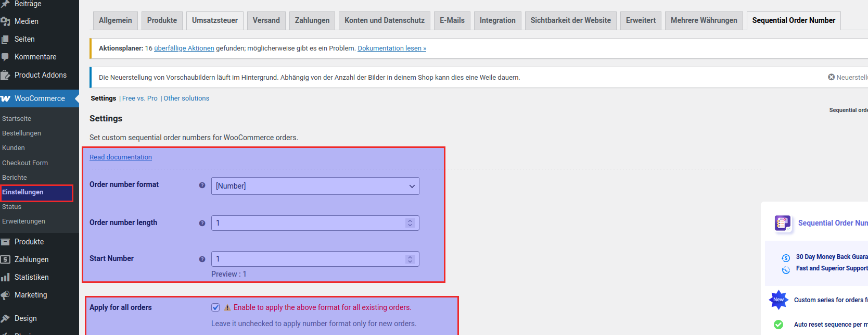Click the Statistiken bar chart icon
Screen dimensions: 868x335
[x=6, y=277]
